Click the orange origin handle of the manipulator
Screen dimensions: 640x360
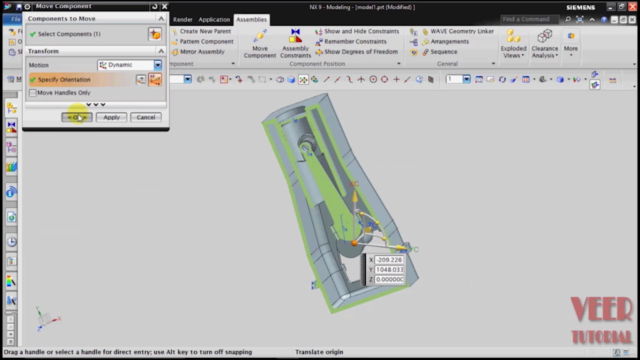[x=354, y=243]
